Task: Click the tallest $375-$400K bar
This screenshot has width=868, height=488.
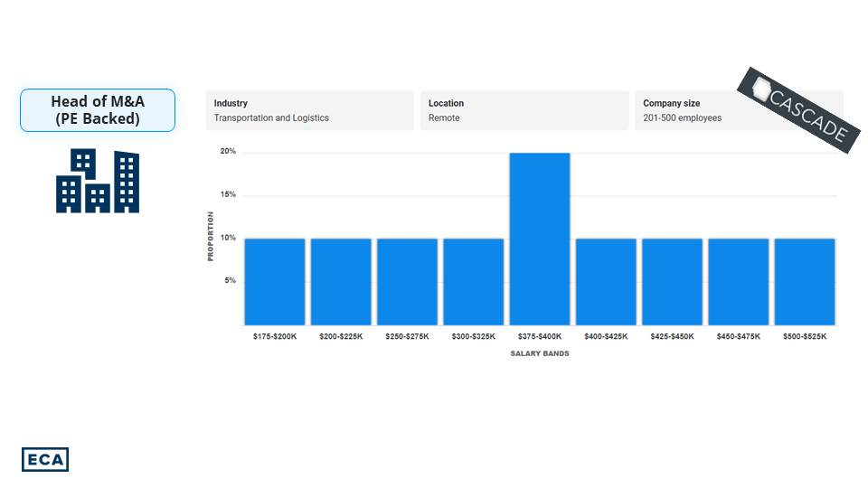Action: (x=540, y=239)
